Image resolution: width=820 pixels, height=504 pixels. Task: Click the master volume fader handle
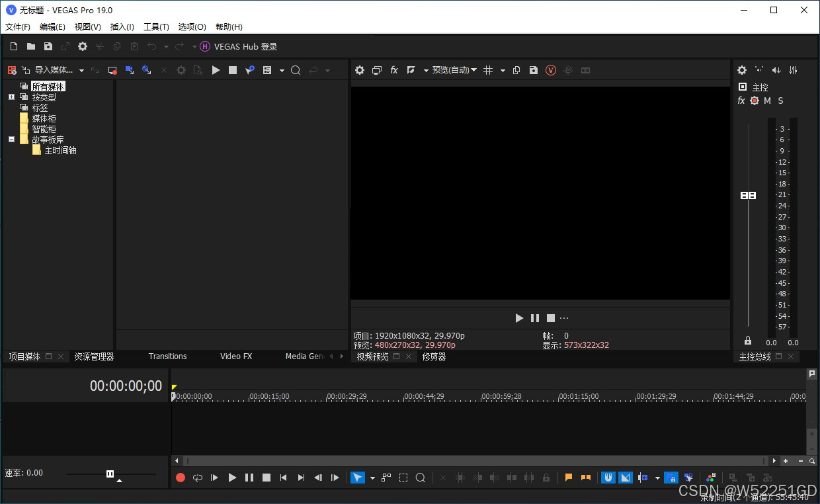click(x=748, y=196)
